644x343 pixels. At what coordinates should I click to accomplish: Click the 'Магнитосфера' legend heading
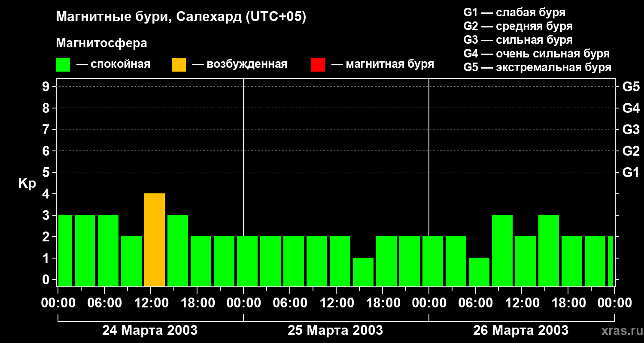pos(101,43)
